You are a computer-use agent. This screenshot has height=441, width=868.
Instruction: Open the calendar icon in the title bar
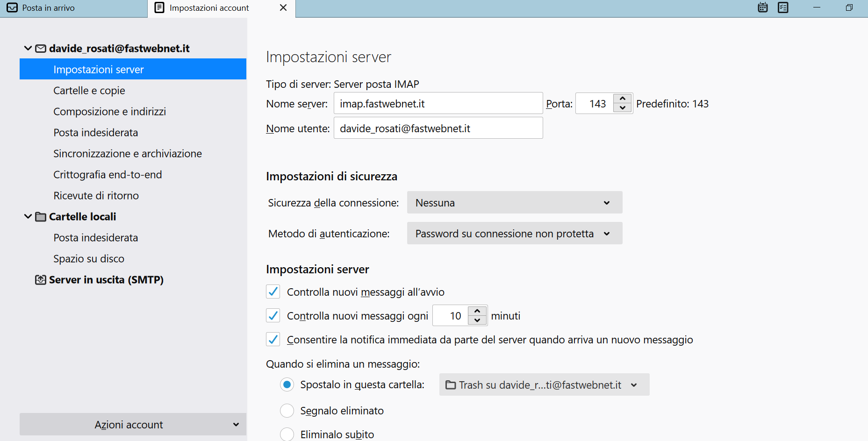[x=762, y=7]
